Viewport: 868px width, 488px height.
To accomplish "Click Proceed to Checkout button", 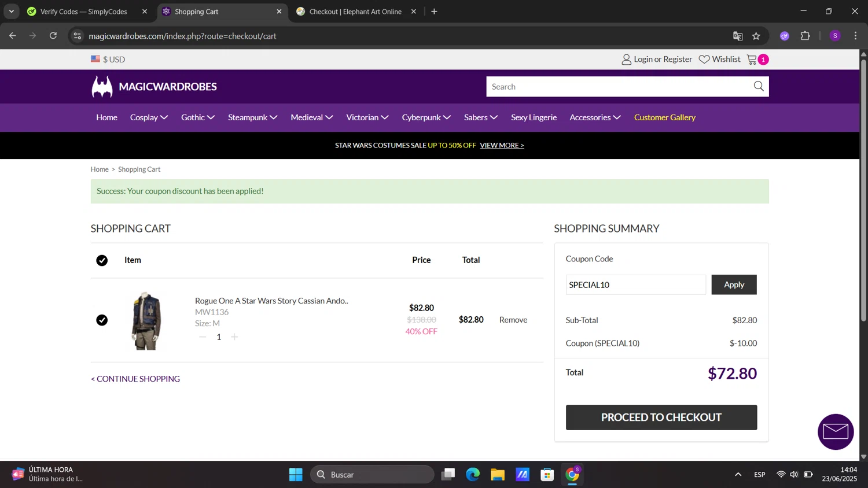I will (x=661, y=417).
